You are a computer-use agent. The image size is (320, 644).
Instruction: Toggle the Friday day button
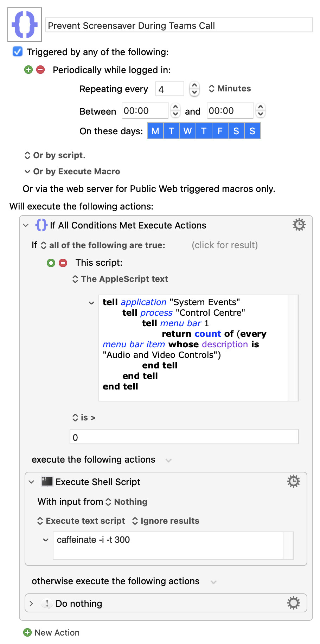pyautogui.click(x=220, y=131)
